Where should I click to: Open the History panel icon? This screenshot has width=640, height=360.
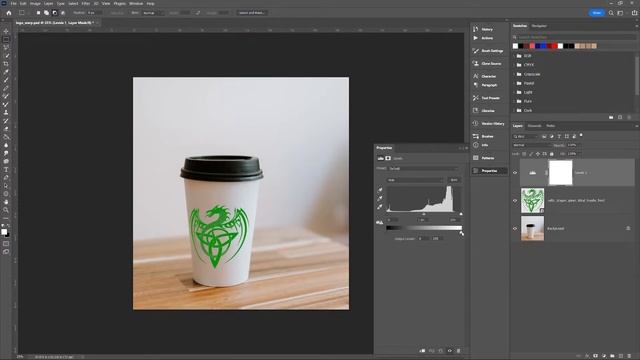coord(476,29)
